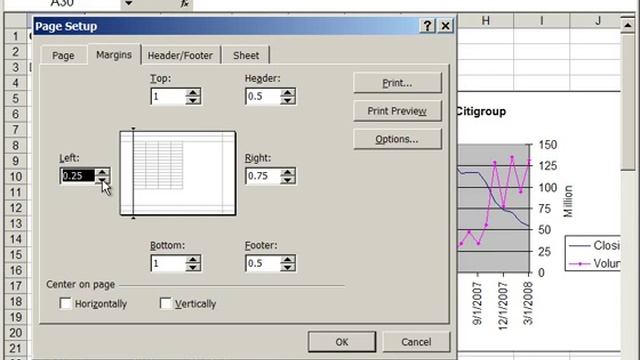
Task: Decrease the Top margin with down arrow
Action: [x=193, y=100]
